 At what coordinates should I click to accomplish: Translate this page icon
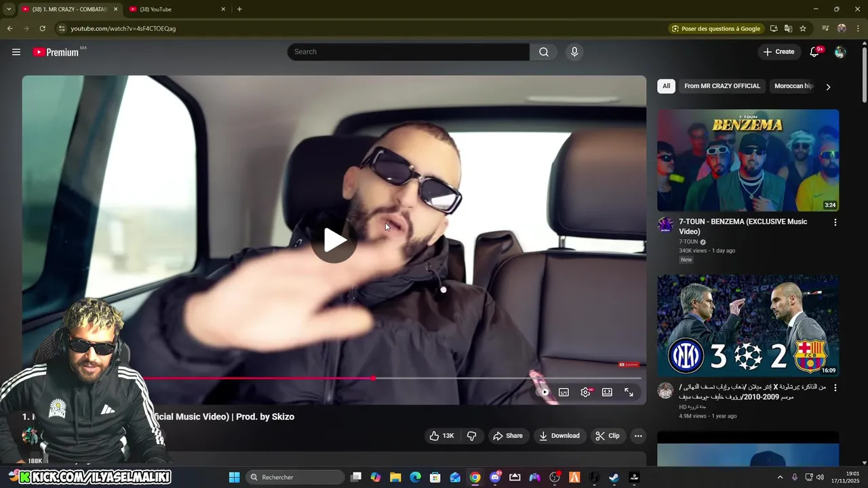click(x=788, y=28)
